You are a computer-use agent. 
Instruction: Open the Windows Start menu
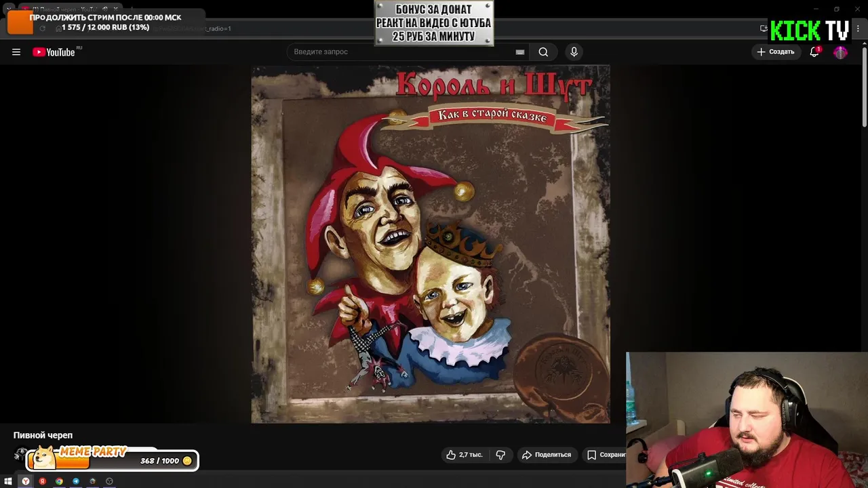coord(8,481)
